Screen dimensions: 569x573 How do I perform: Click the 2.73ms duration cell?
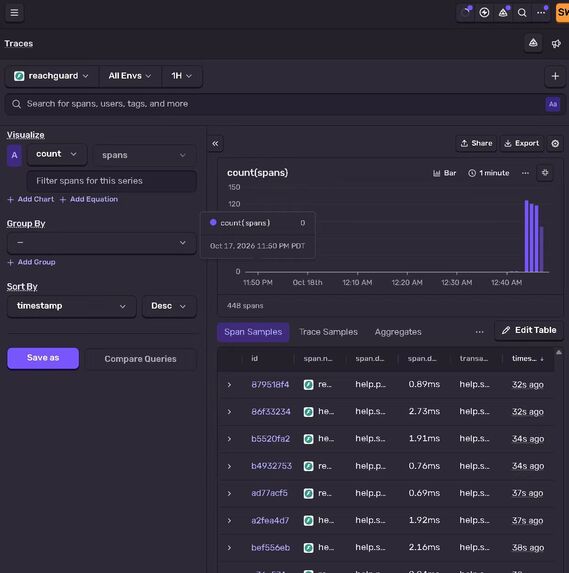click(x=424, y=411)
